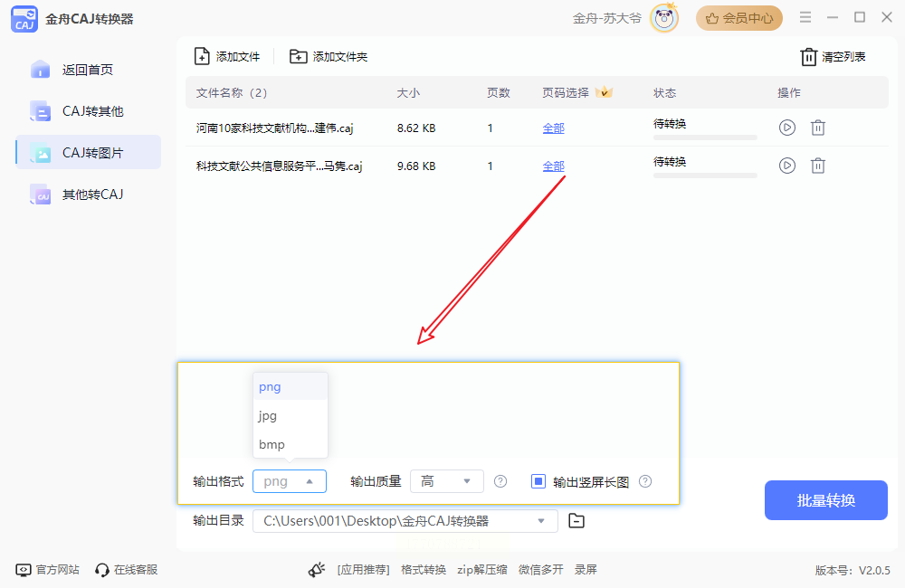This screenshot has height=588, width=905.
Task: Switch to 其他转CAJ mode
Action: coord(88,194)
